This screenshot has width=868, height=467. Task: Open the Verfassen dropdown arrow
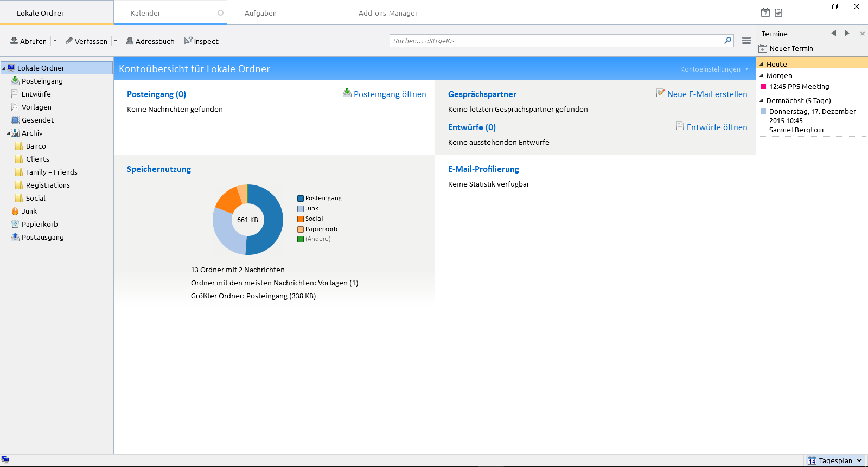(116, 41)
